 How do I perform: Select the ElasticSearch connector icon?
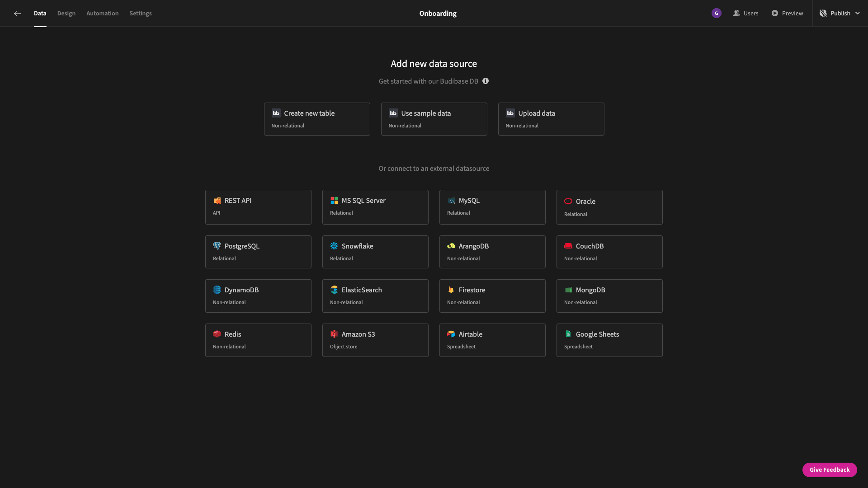tap(334, 290)
